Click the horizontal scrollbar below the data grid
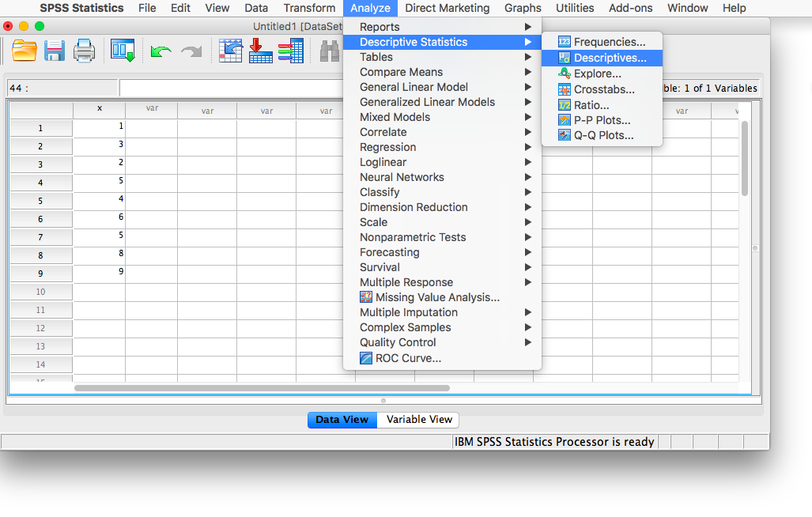812x517 pixels. [x=261, y=388]
